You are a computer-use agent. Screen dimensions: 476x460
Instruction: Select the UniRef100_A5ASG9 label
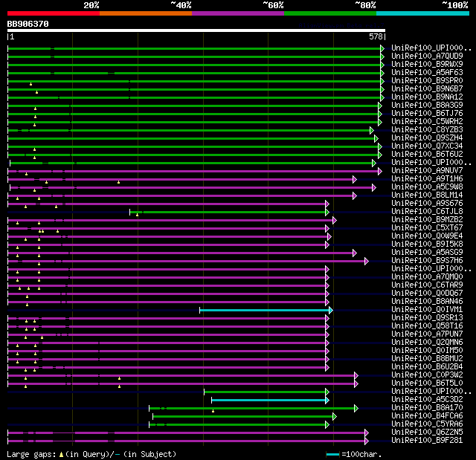427,253
